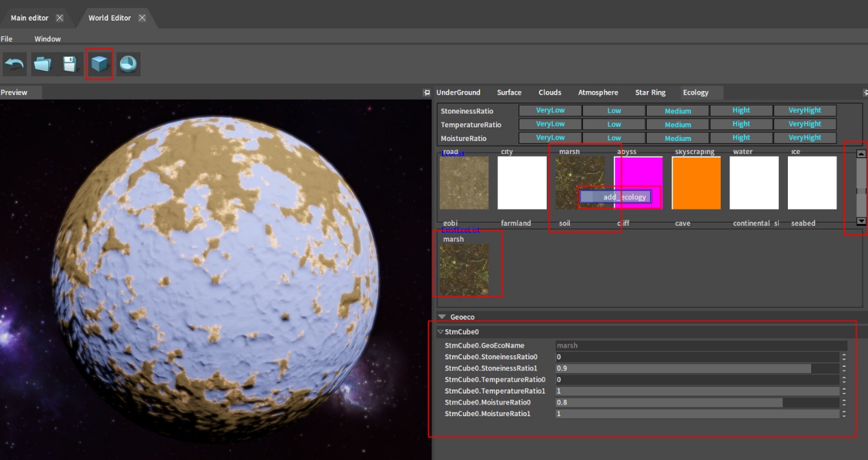The width and height of the screenshot is (868, 460).
Task: Collapse the Geoeco section
Action: point(441,317)
